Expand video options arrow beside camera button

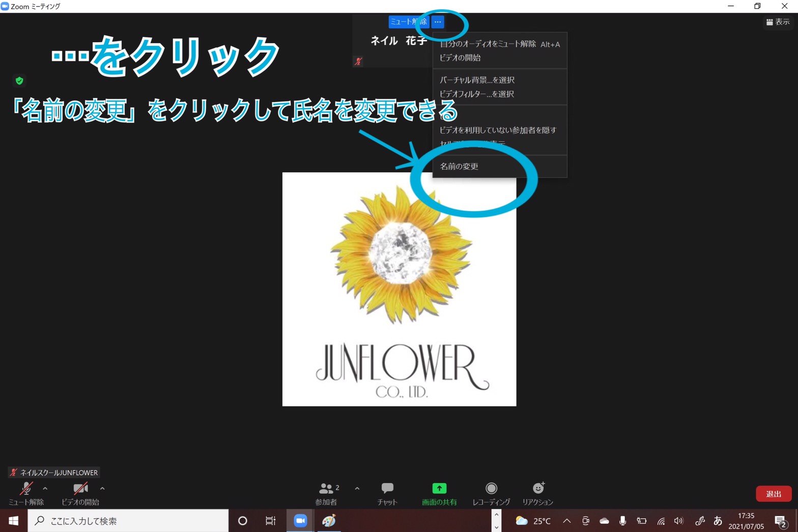point(102,489)
